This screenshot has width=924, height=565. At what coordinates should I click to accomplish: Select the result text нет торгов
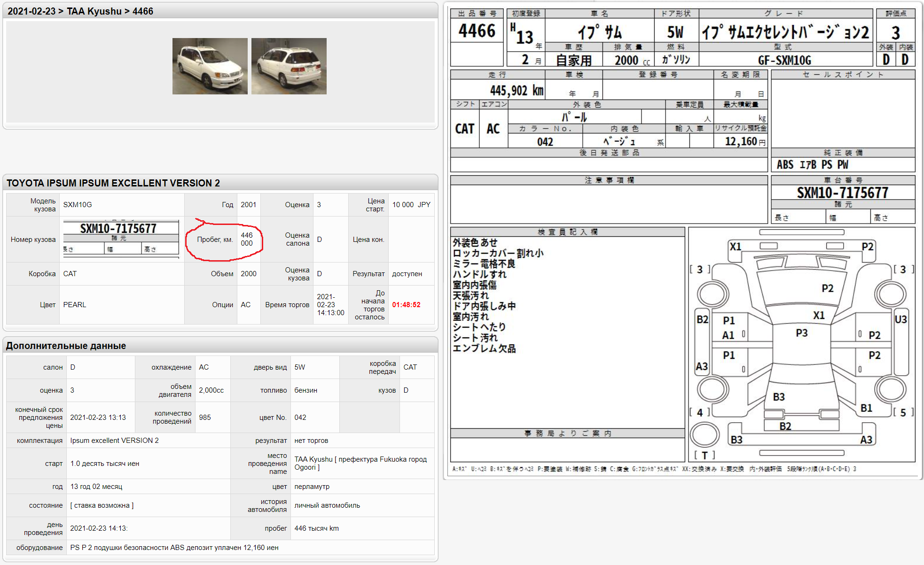(311, 441)
